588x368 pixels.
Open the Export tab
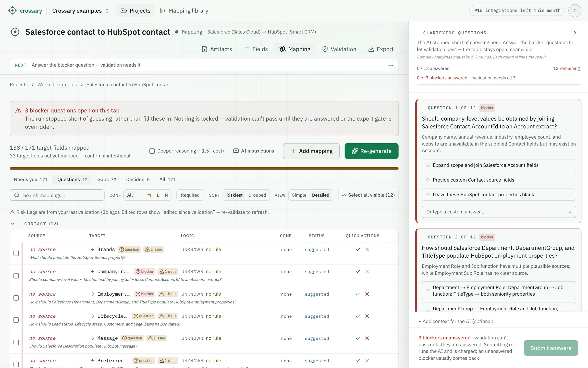pyautogui.click(x=381, y=49)
